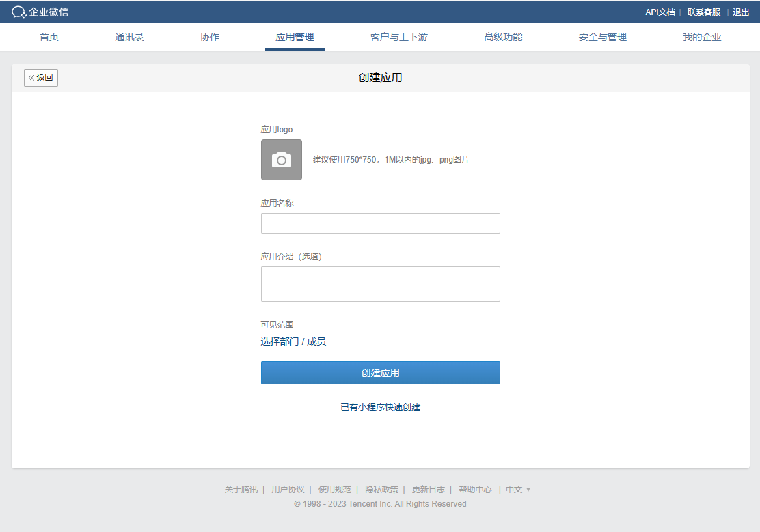Open 已有小程序快速创建 link
The image size is (760, 532).
coord(381,407)
